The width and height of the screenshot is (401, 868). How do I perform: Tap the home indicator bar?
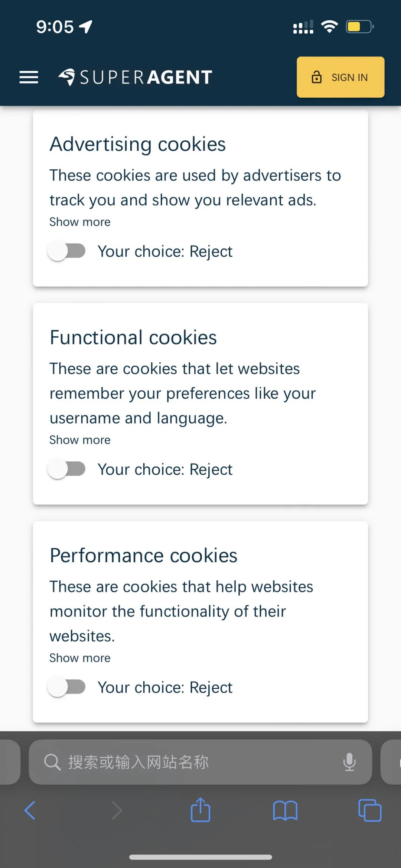tap(200, 857)
